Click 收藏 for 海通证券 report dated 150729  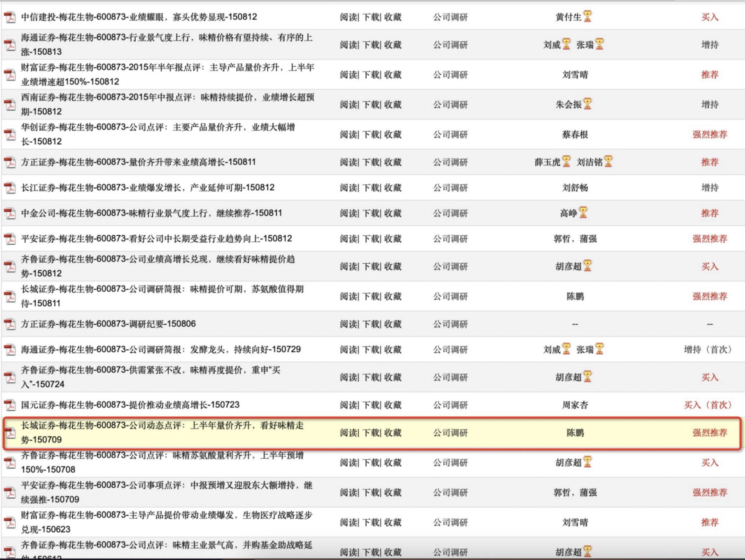(393, 350)
